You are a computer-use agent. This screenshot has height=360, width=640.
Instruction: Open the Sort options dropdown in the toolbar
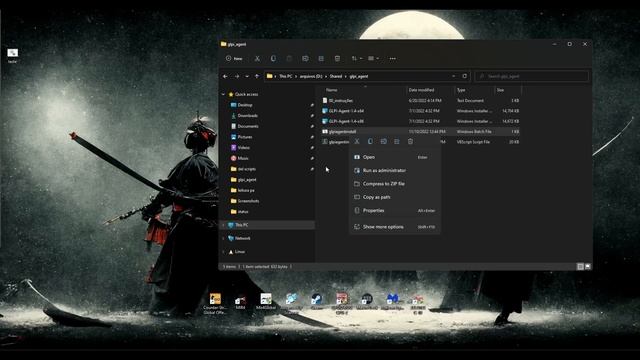pyautogui.click(x=357, y=58)
